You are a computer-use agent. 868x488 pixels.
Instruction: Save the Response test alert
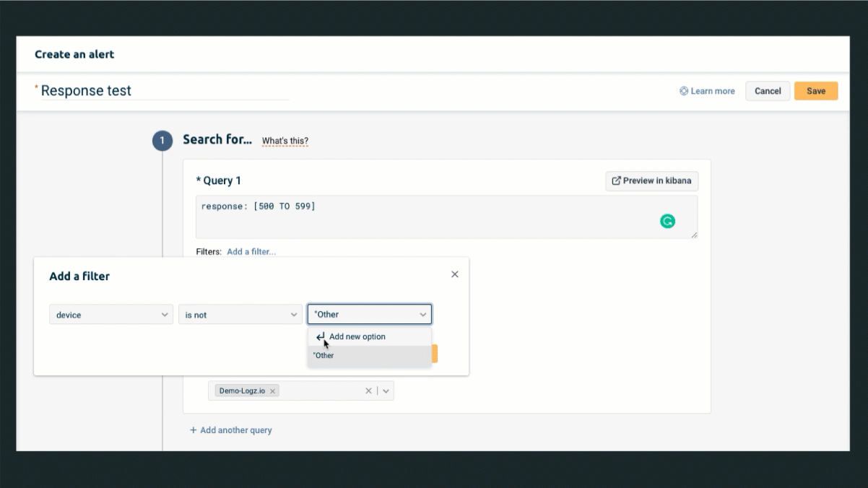click(x=815, y=90)
